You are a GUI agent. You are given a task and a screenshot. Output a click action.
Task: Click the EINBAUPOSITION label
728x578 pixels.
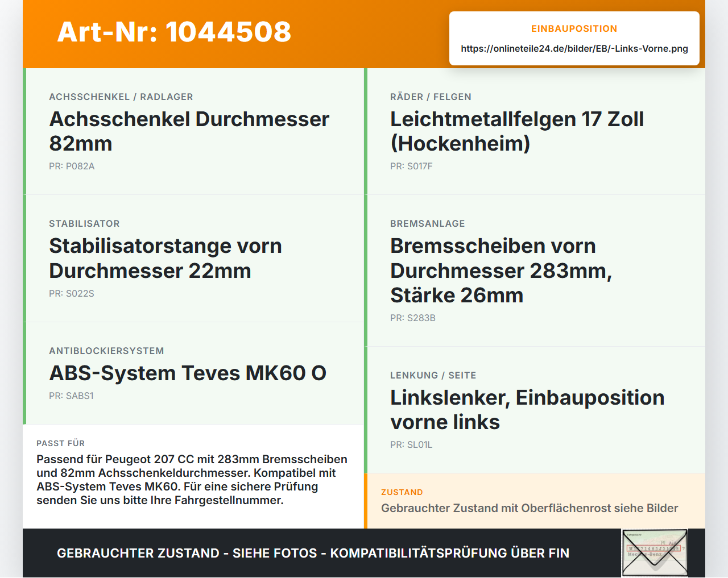pyautogui.click(x=574, y=28)
